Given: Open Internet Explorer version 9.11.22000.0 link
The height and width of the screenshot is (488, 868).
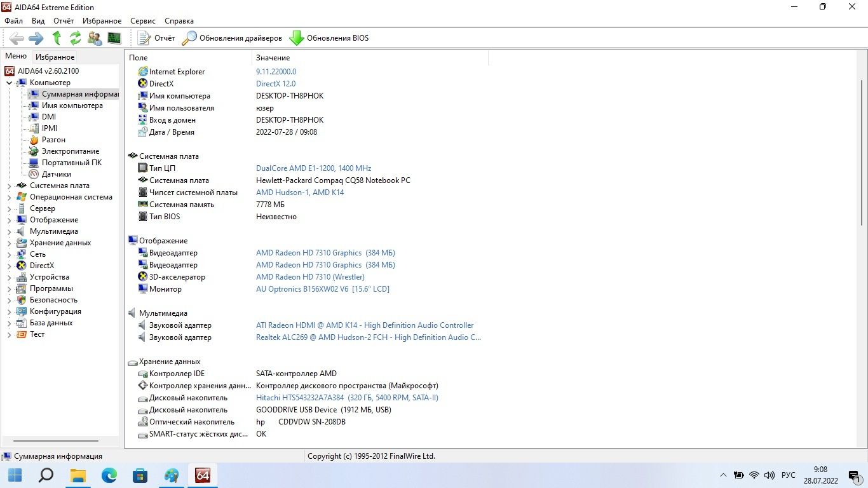Looking at the screenshot, I should point(276,72).
